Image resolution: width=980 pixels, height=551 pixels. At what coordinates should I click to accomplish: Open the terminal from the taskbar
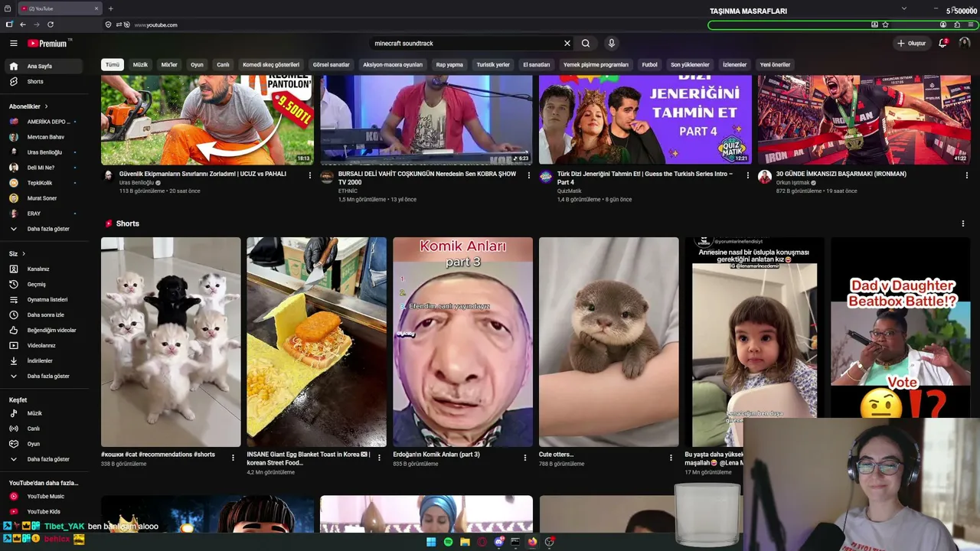coord(516,542)
